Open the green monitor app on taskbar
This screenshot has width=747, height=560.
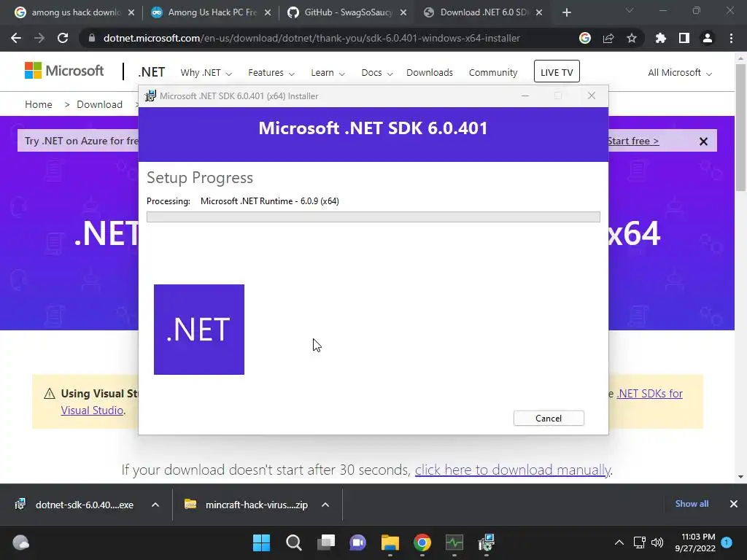(454, 542)
